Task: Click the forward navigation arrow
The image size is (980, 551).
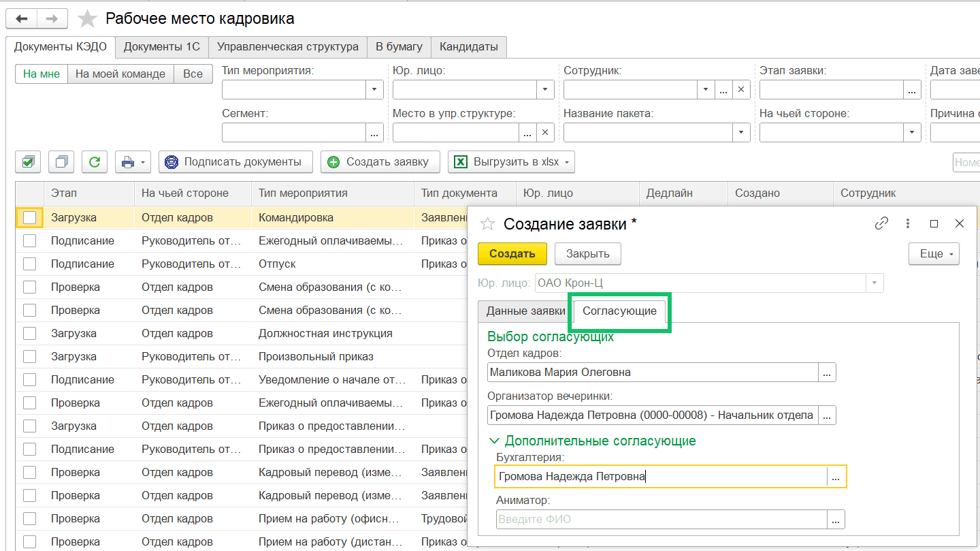Action: [x=52, y=18]
